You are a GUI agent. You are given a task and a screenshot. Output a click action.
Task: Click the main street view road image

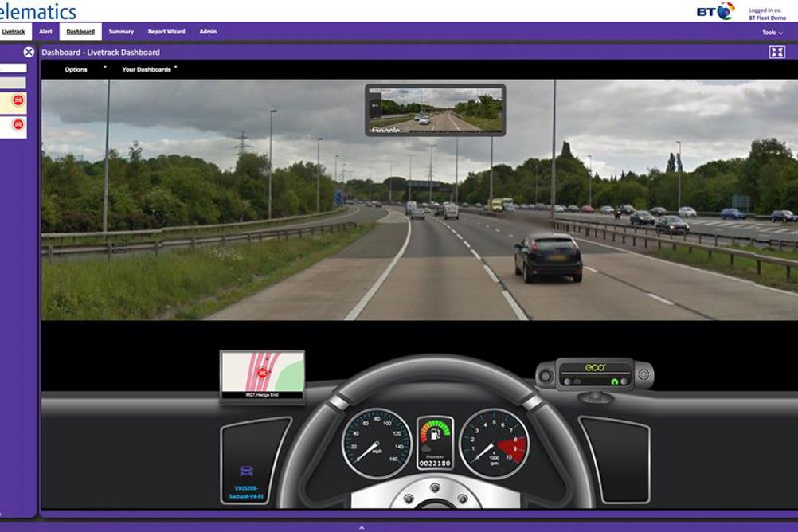(420, 200)
